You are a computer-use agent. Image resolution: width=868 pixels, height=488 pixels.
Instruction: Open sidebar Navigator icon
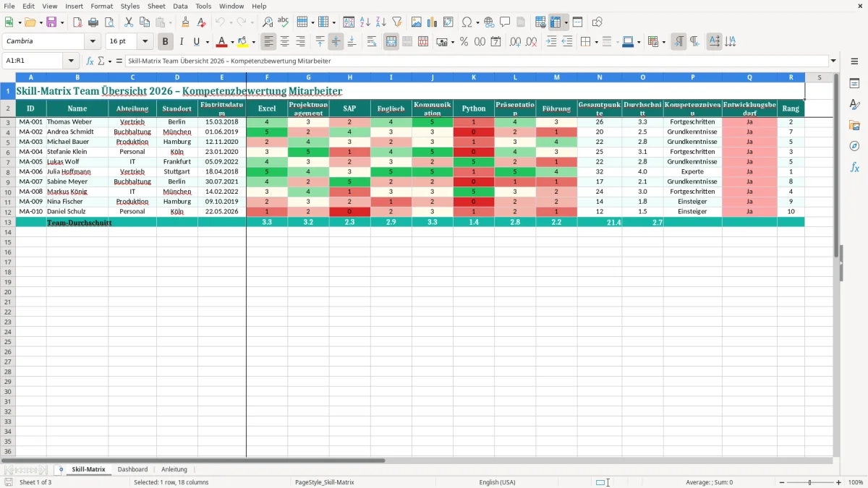point(854,146)
